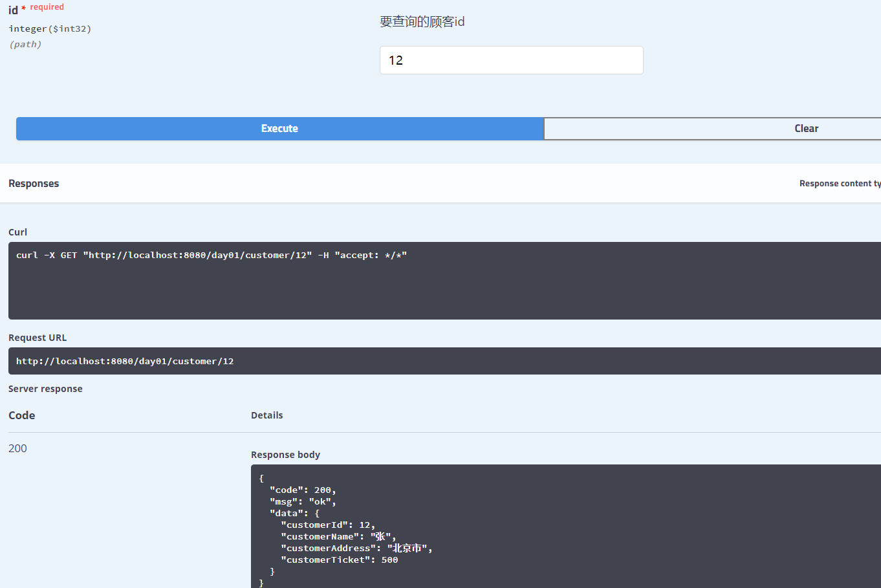Select the curl -X GET command text
The width and height of the screenshot is (881, 588).
click(x=212, y=256)
